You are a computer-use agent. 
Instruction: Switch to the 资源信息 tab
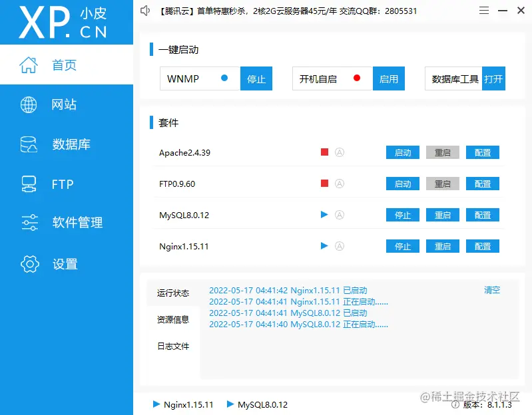(x=173, y=319)
